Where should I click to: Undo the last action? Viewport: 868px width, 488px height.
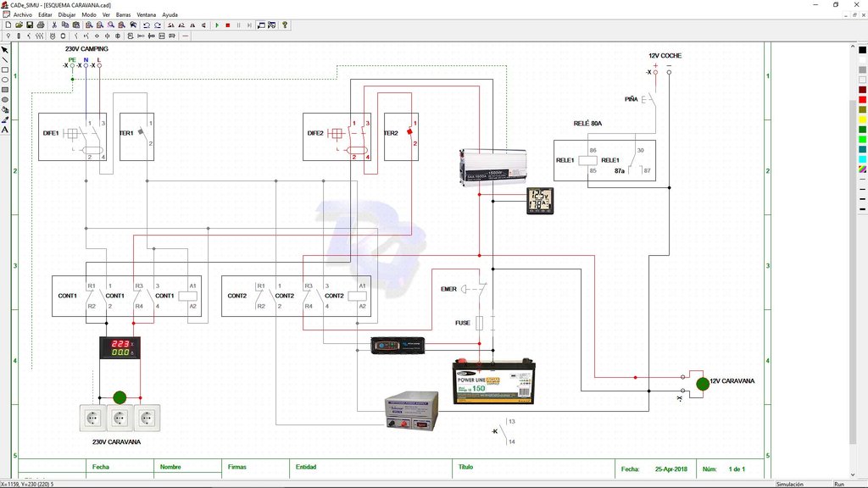[x=147, y=25]
